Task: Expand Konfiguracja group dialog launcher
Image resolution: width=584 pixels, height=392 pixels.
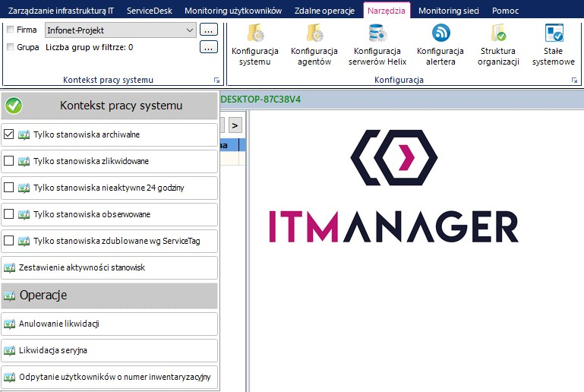Action: [x=574, y=80]
